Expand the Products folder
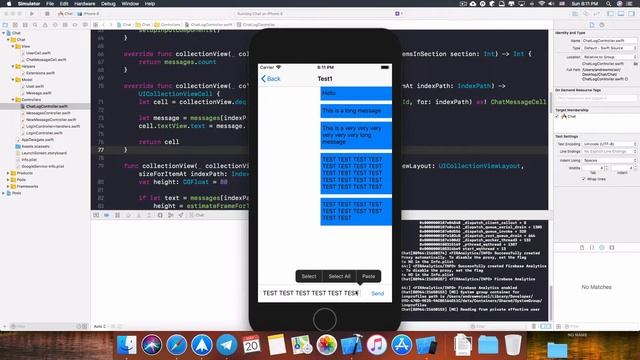Image resolution: width=640 pixels, height=360 pixels. click(x=8, y=173)
